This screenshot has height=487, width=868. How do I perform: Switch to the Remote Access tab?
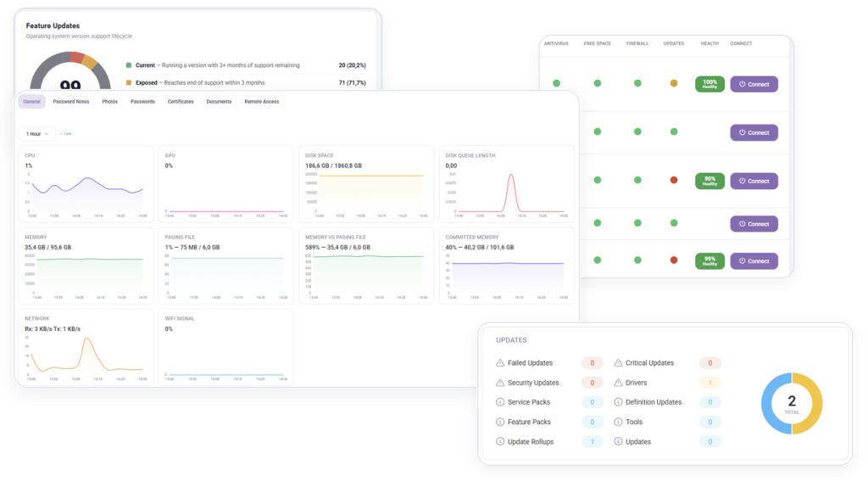click(x=261, y=102)
